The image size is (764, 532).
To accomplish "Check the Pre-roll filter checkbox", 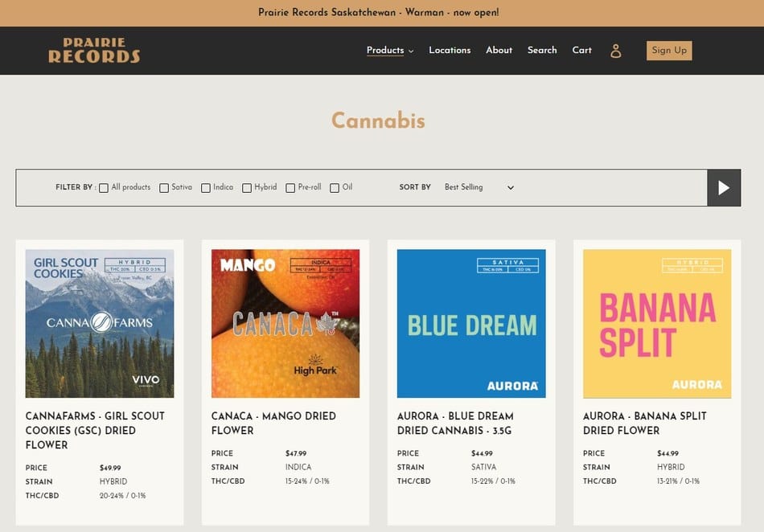I will (290, 188).
